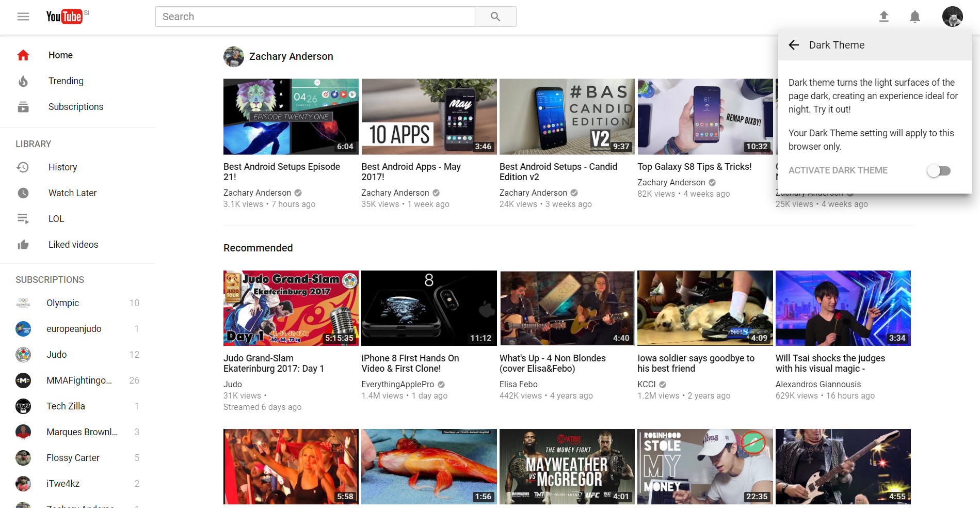Select Home in the sidebar
This screenshot has width=980, height=508.
click(60, 55)
